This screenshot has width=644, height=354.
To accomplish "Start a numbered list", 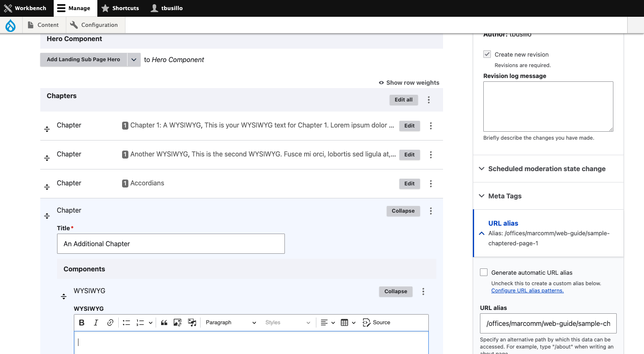I will click(140, 323).
